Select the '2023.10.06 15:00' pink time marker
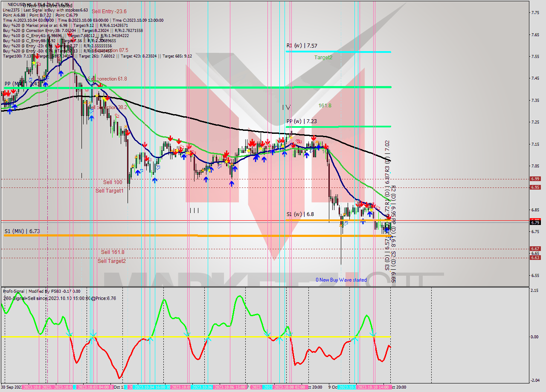Screen dimensions: 546x392 tap(229, 387)
